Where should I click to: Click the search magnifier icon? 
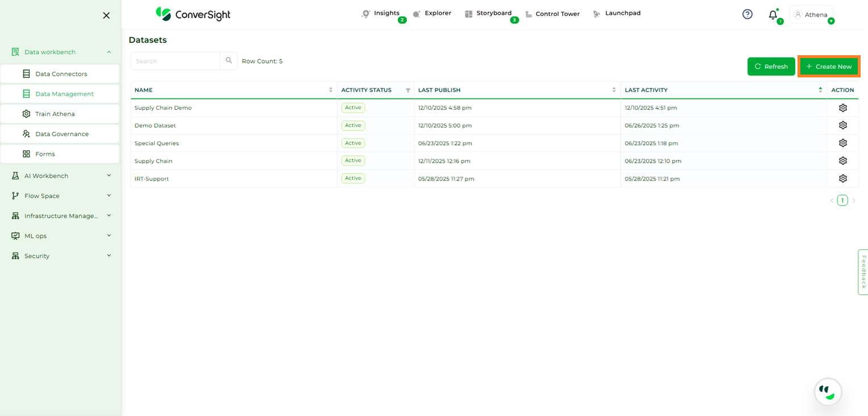(229, 61)
